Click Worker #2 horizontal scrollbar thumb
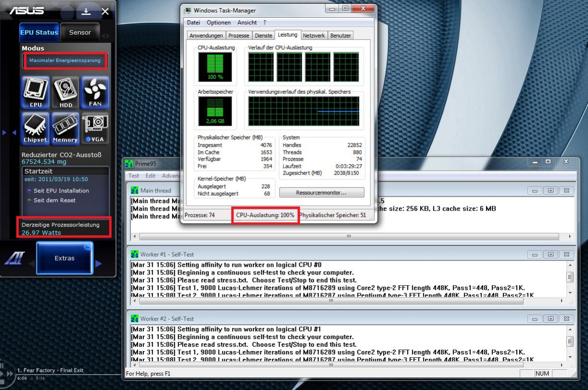588x390 pixels. tap(331, 365)
